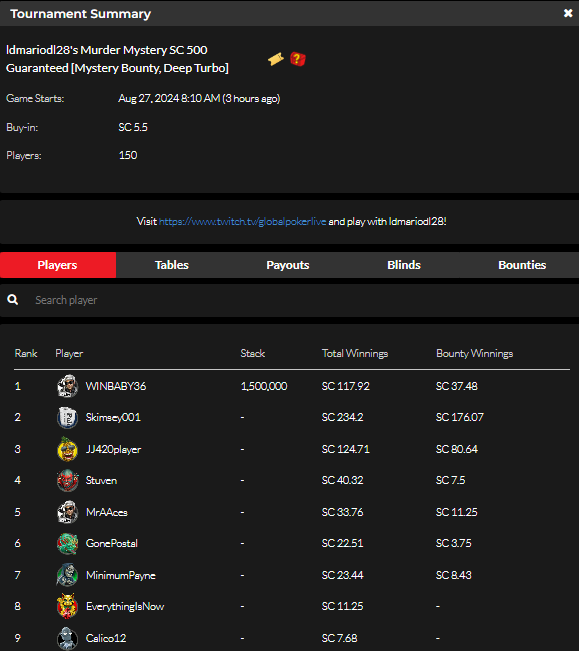This screenshot has height=651, width=579.
Task: Open GonePostal's avatar
Action: click(67, 543)
